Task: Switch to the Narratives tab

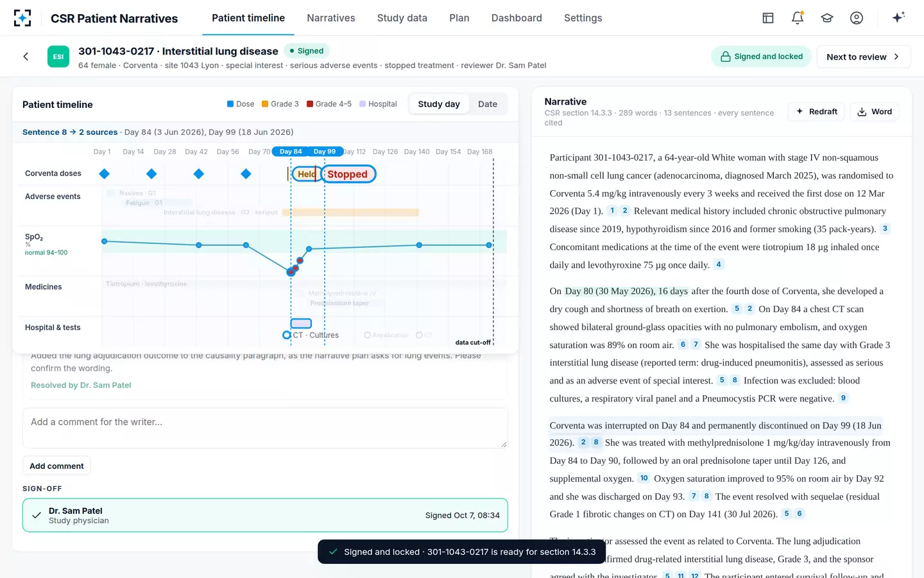Action: coord(331,18)
